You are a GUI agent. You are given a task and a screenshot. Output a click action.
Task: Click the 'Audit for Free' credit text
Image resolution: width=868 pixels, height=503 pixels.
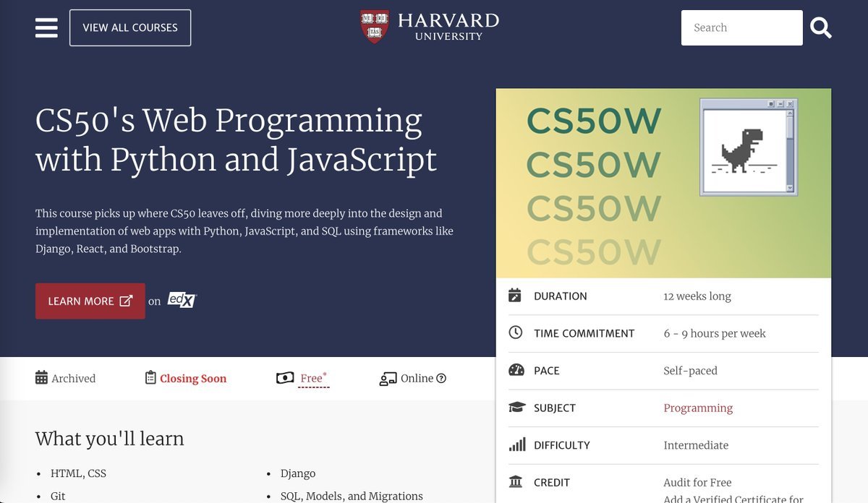pyautogui.click(x=697, y=482)
